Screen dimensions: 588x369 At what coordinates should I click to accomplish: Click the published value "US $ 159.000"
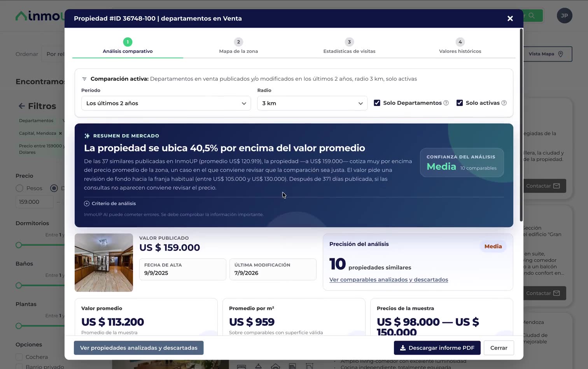coord(170,248)
